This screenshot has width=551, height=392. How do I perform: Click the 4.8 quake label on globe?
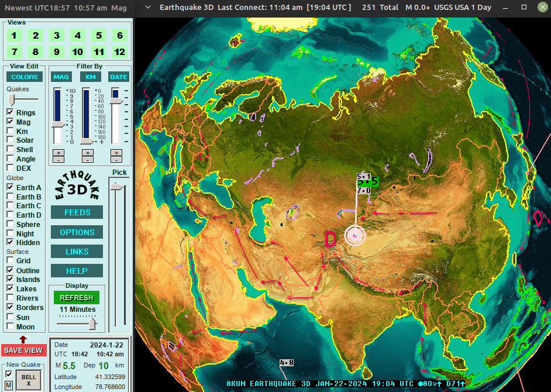287,363
